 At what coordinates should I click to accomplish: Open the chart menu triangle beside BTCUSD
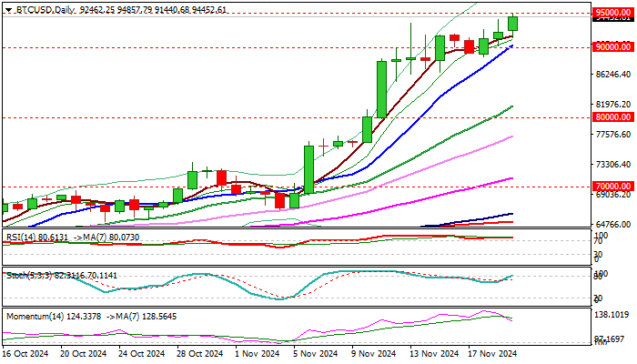coord(8,10)
